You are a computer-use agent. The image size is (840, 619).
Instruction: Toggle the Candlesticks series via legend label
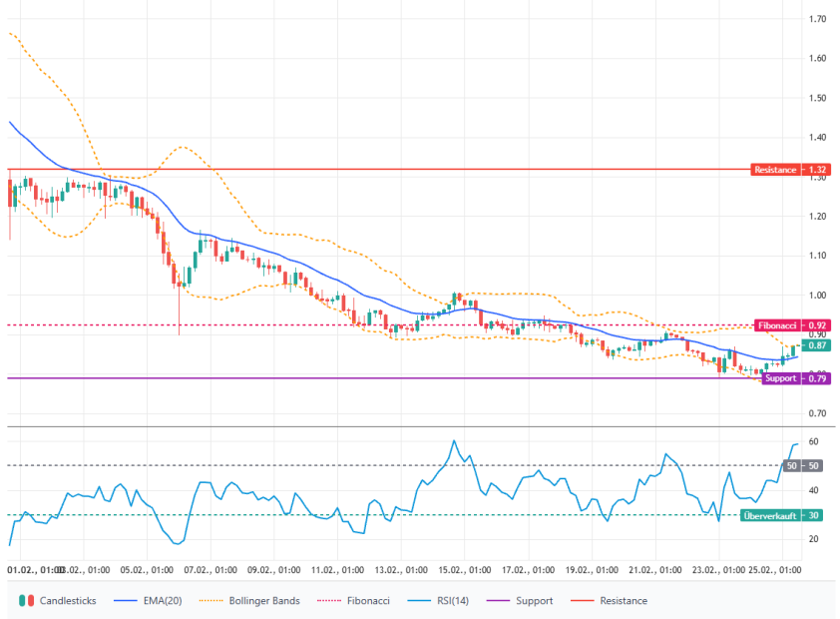point(70,601)
